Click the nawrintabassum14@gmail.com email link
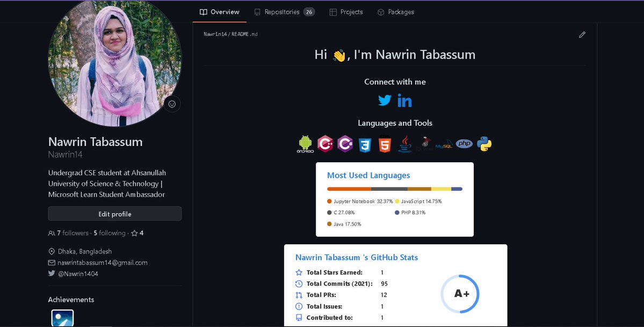The width and height of the screenshot is (644, 327). tap(102, 263)
